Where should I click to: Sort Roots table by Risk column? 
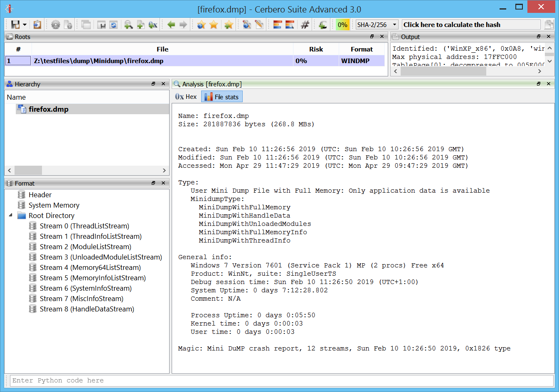coord(316,49)
